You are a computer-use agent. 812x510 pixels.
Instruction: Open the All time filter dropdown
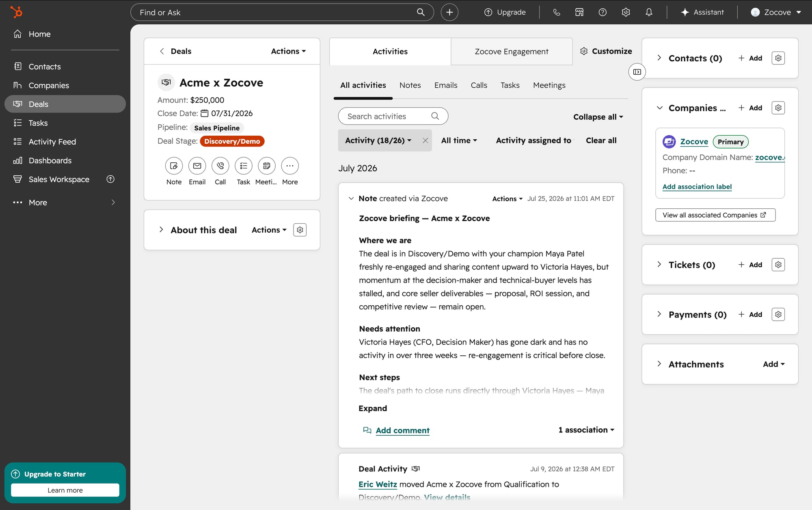pyautogui.click(x=459, y=140)
